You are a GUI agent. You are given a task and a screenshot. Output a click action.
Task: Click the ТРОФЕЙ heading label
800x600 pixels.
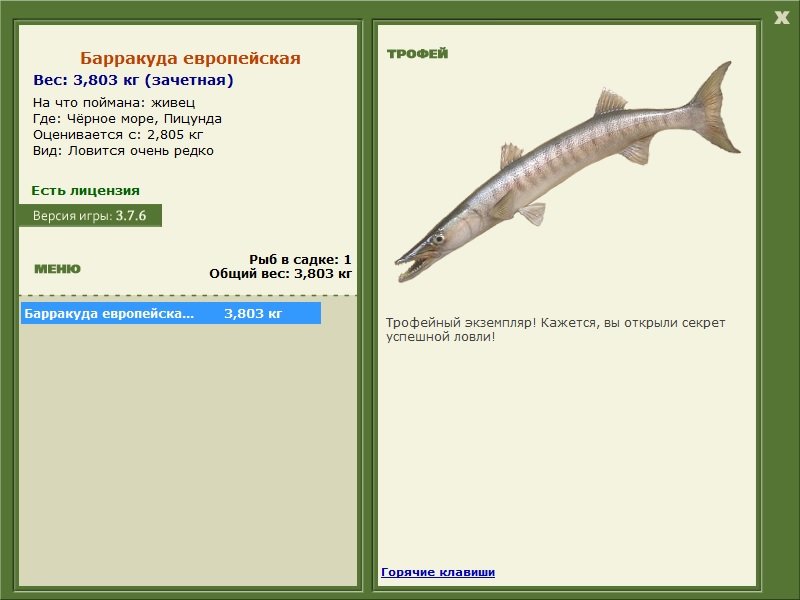click(x=417, y=54)
